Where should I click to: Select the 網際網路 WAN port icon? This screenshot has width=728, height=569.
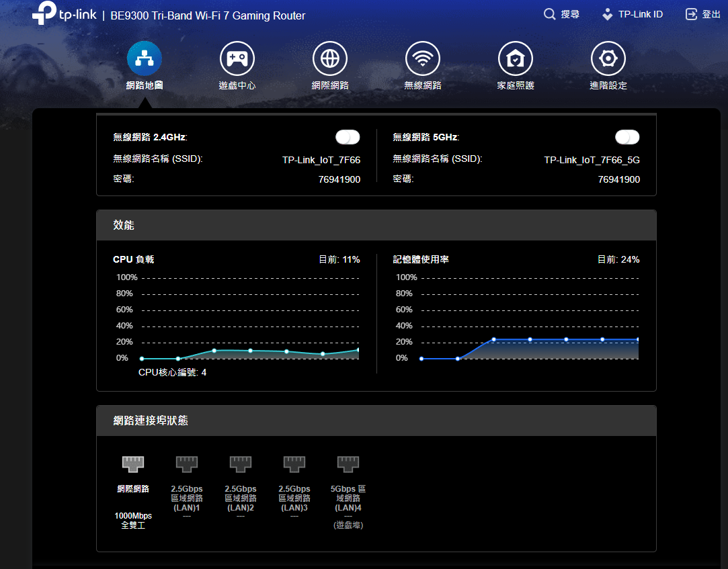(133, 464)
